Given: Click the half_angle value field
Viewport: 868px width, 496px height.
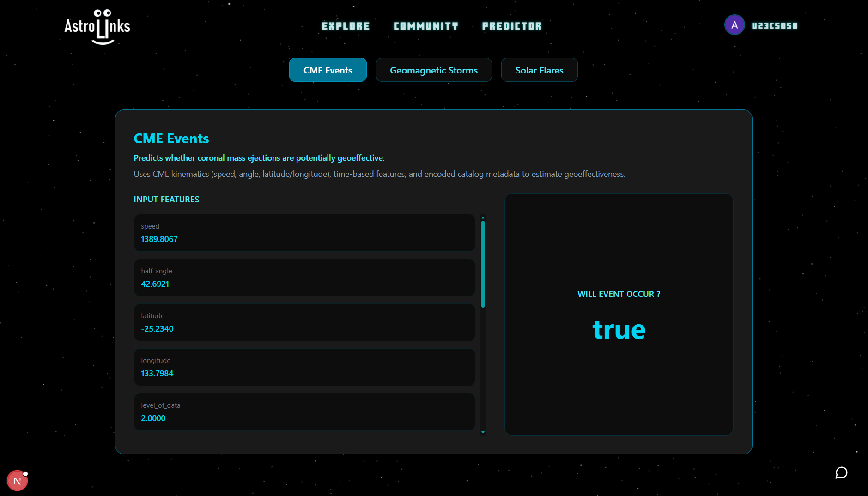Looking at the screenshot, I should 304,278.
